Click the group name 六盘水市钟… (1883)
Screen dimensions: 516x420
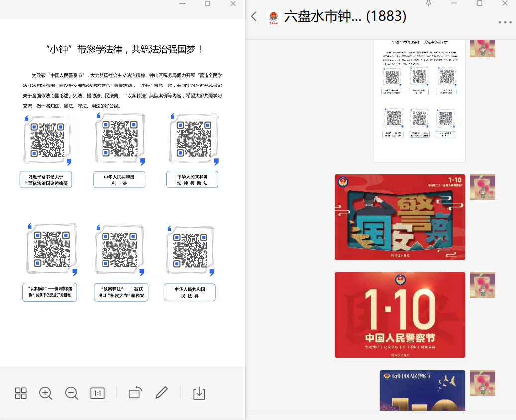[x=345, y=16]
